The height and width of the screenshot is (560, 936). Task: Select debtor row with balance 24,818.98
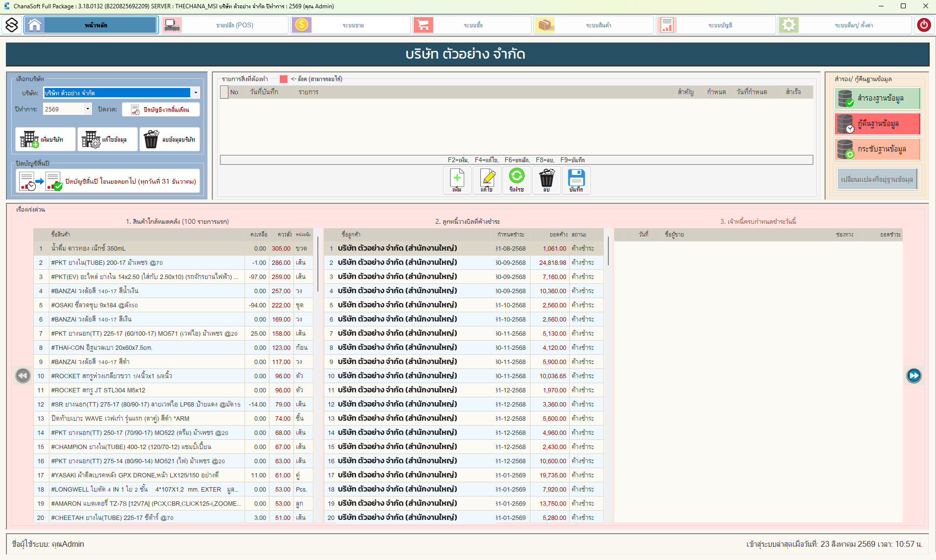pos(464,262)
